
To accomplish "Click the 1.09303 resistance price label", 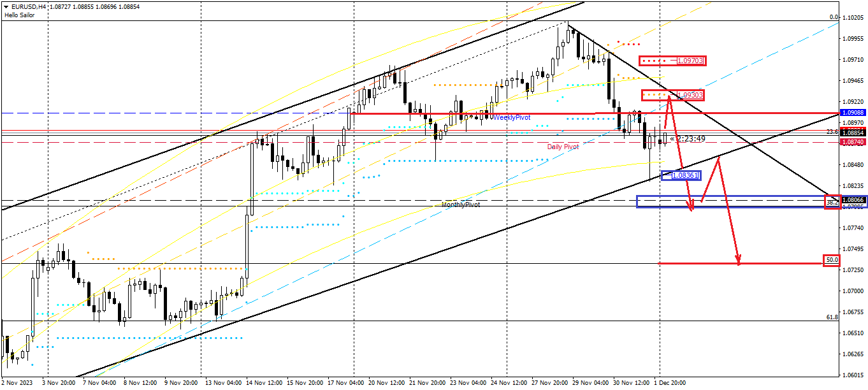I will [690, 95].
